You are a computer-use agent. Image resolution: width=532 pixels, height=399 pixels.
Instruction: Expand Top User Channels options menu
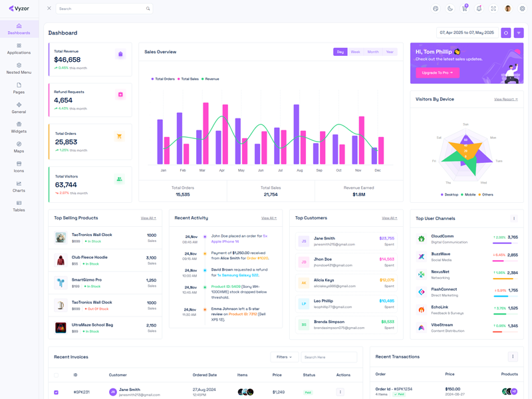pos(513,218)
